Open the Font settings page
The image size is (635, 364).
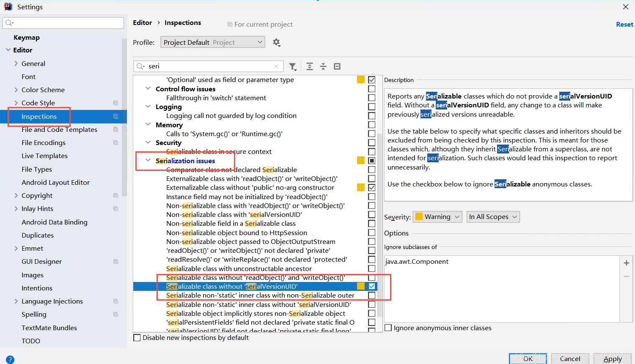[28, 77]
